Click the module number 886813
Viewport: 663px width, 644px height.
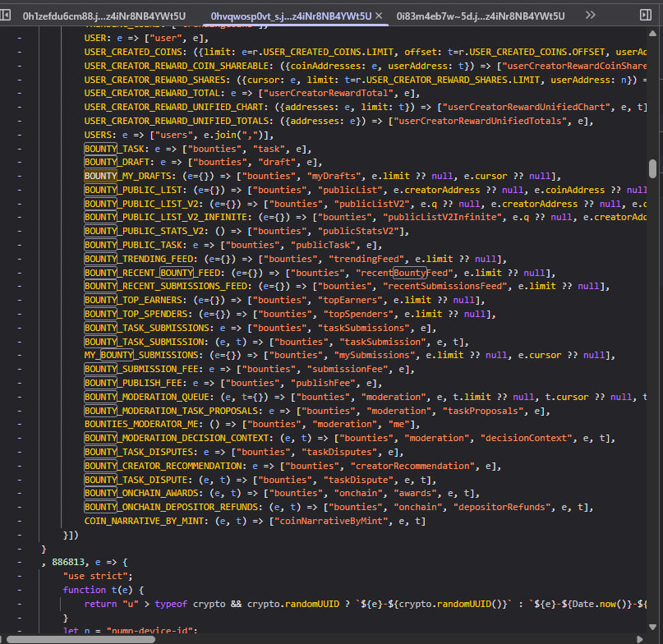(x=67, y=562)
